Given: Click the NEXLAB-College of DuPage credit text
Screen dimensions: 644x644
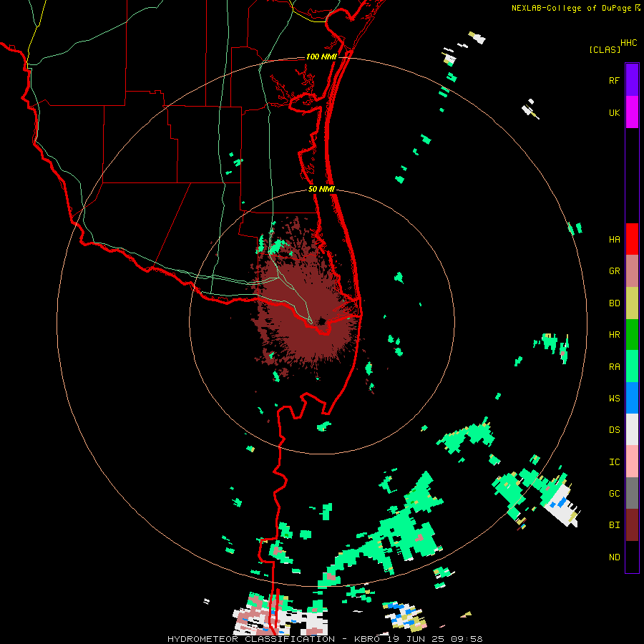Looking at the screenshot, I should (x=571, y=8).
